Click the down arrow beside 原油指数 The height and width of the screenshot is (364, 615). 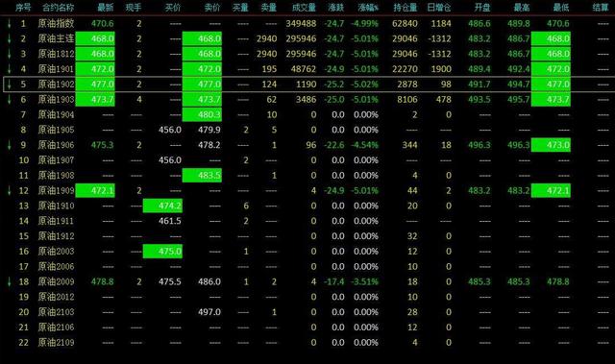tap(9, 23)
